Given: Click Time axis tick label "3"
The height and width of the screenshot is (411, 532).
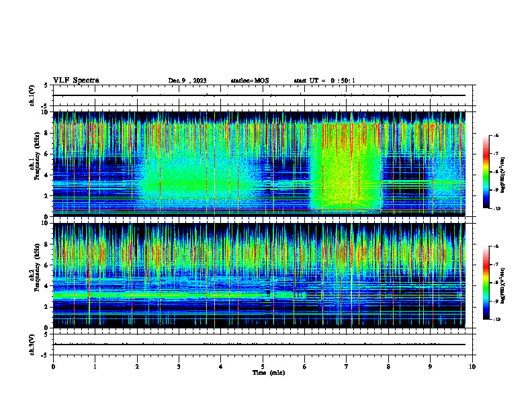Looking at the screenshot, I should [179, 367].
